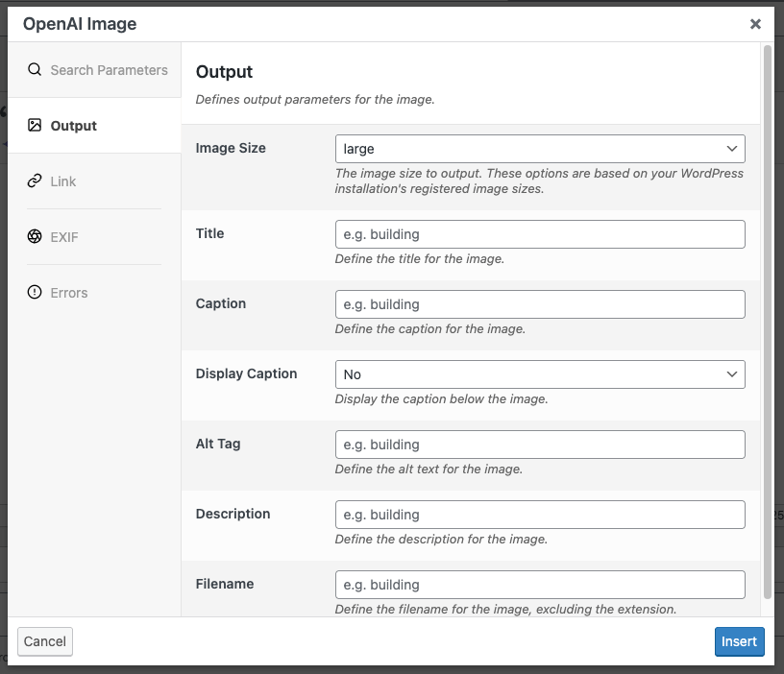Open the Image Size dropdown
Viewport: 784px width, 674px height.
coord(539,149)
